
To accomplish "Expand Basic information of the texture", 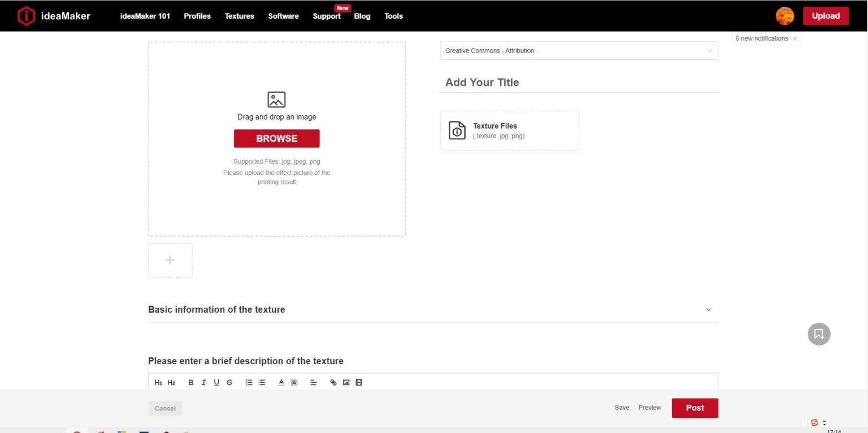I will click(709, 310).
